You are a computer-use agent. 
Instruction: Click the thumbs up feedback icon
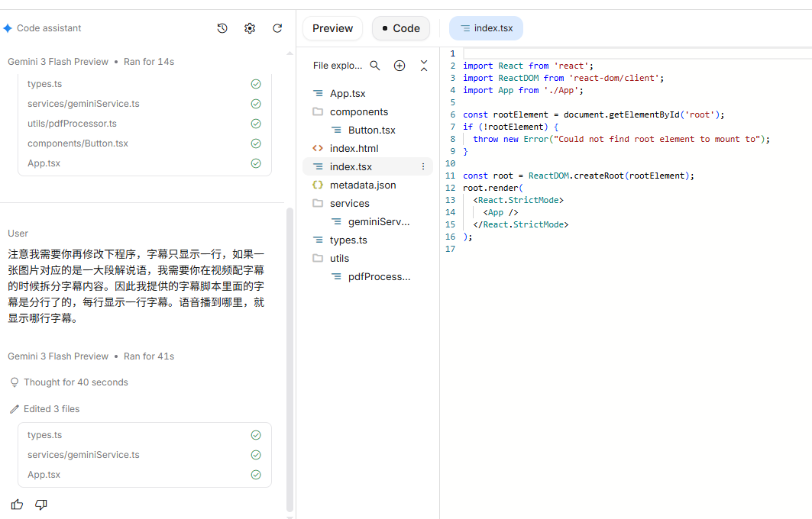click(x=17, y=504)
